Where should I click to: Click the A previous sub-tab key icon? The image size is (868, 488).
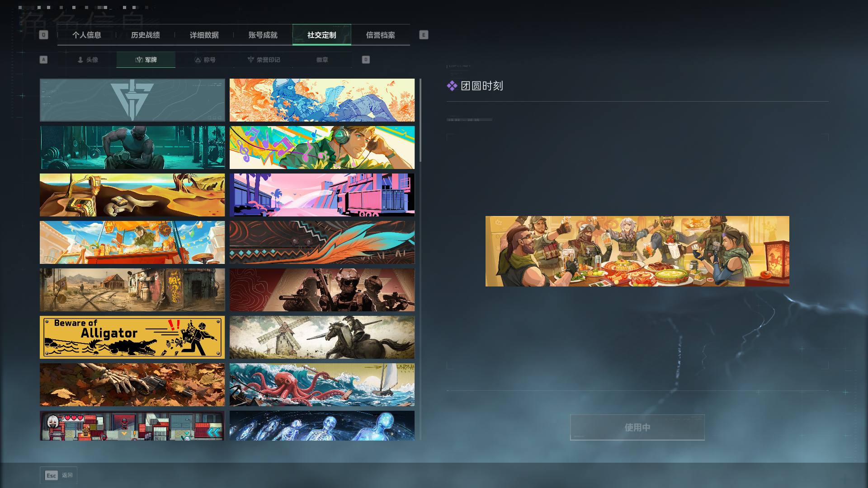[43, 60]
